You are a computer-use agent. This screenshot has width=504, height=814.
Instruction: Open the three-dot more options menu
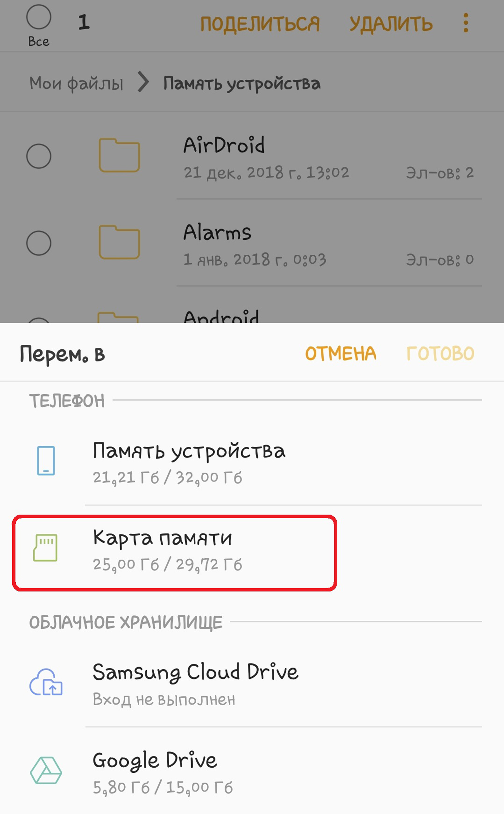[x=466, y=23]
